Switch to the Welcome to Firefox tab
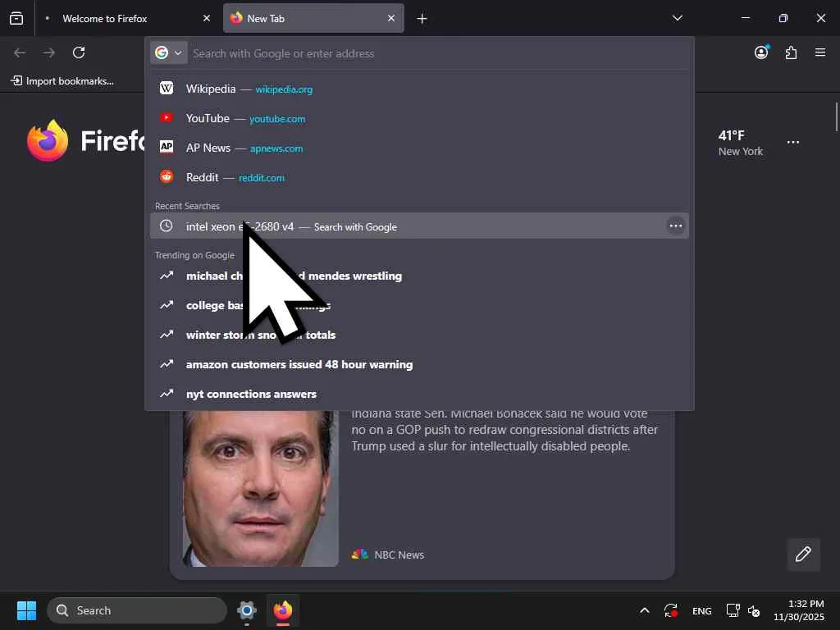 pos(127,18)
